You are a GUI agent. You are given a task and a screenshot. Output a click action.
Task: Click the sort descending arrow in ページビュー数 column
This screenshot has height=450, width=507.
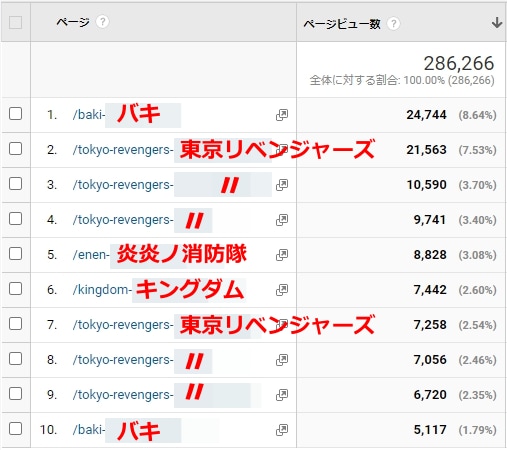pyautogui.click(x=497, y=23)
